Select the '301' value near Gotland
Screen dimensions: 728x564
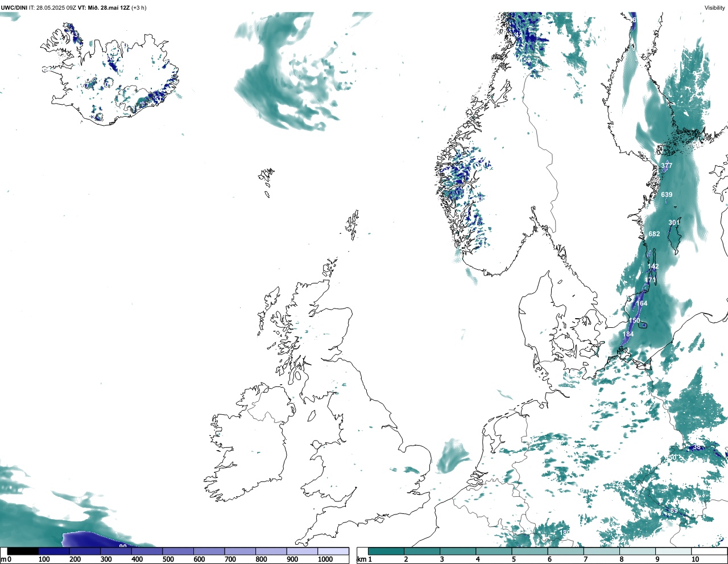674,223
